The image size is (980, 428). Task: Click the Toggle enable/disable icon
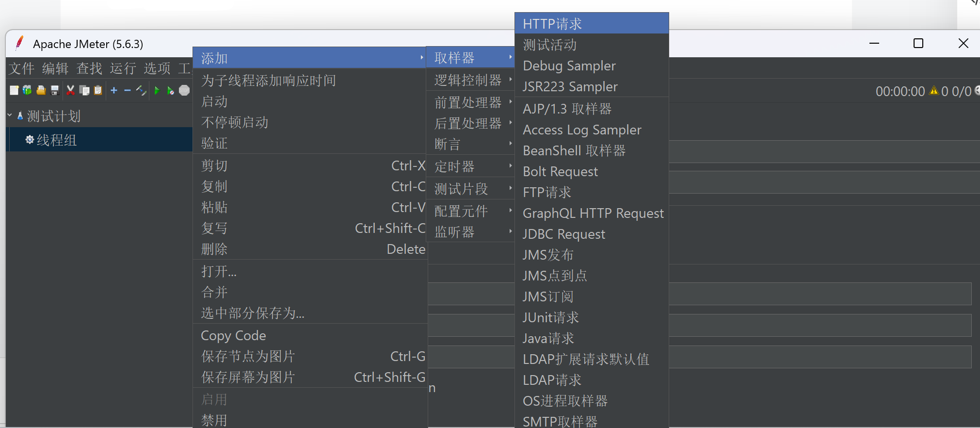(141, 90)
